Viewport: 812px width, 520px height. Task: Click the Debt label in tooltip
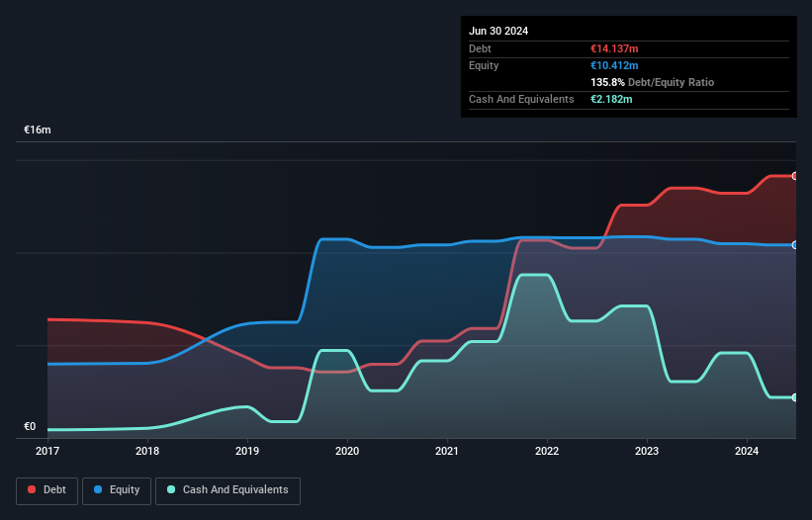pos(480,48)
